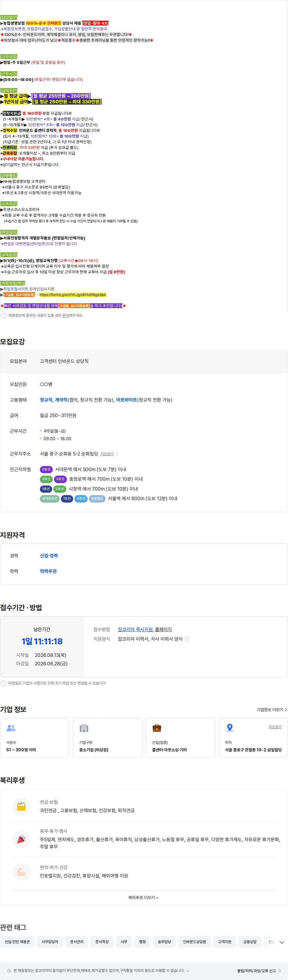288x980 pixels.
Task: Click the 1호선 badge on the 시청역 row
Action: [x=46, y=489]
